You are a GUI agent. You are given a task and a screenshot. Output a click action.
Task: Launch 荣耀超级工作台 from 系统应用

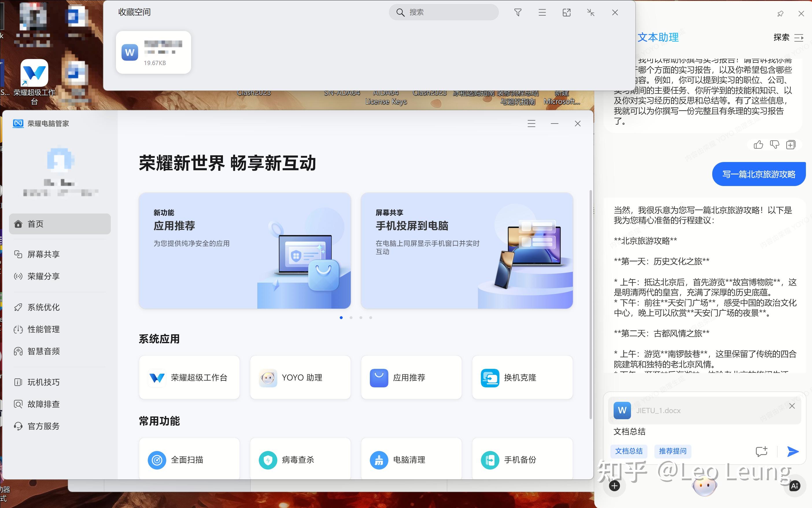click(189, 378)
